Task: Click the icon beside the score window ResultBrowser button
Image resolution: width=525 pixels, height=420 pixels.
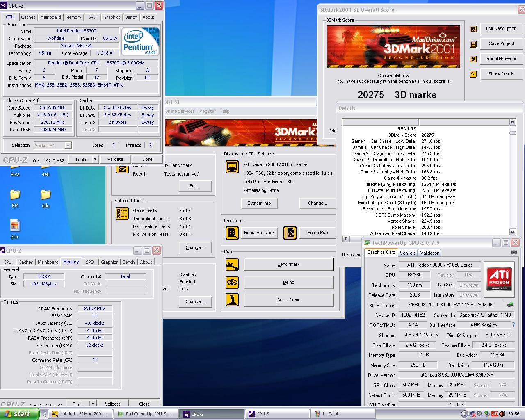Action: (473, 59)
